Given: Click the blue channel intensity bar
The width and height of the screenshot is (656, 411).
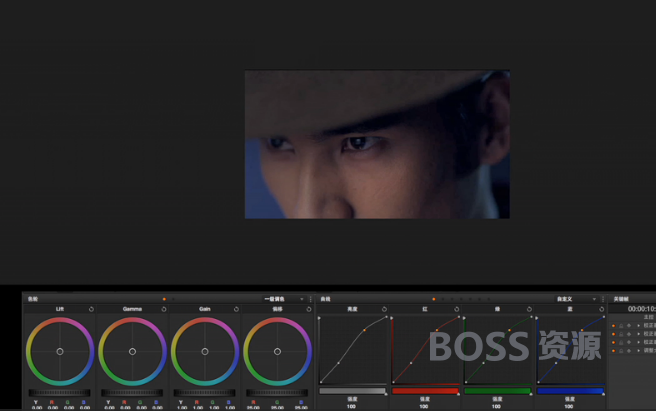Looking at the screenshot, I should 570,391.
